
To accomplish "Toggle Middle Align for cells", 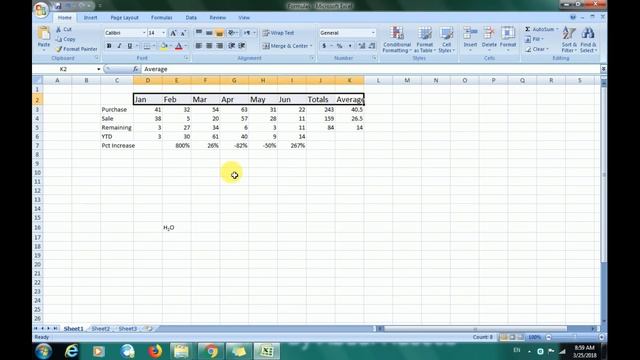I will click(209, 33).
